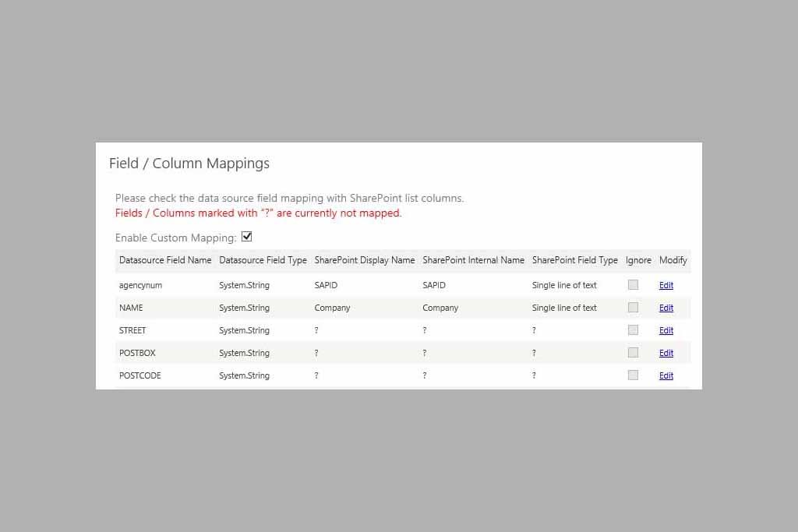The width and height of the screenshot is (798, 532).
Task: Tick the Ignore box for STREET
Action: pos(633,330)
